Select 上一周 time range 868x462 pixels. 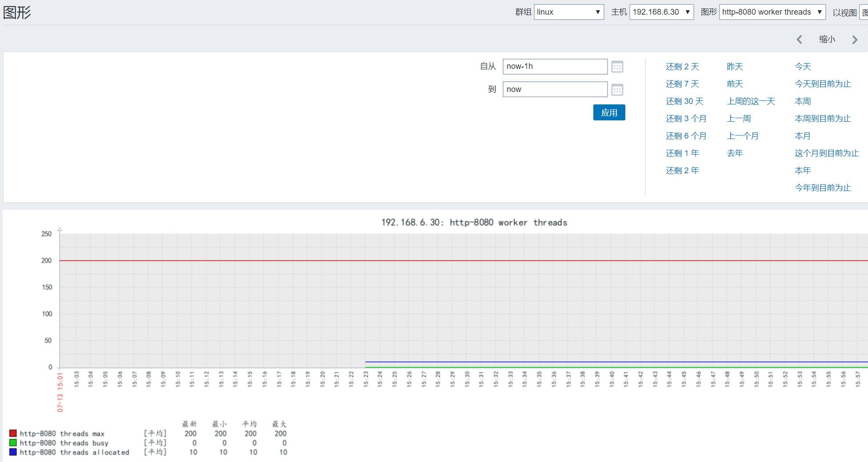tap(739, 119)
